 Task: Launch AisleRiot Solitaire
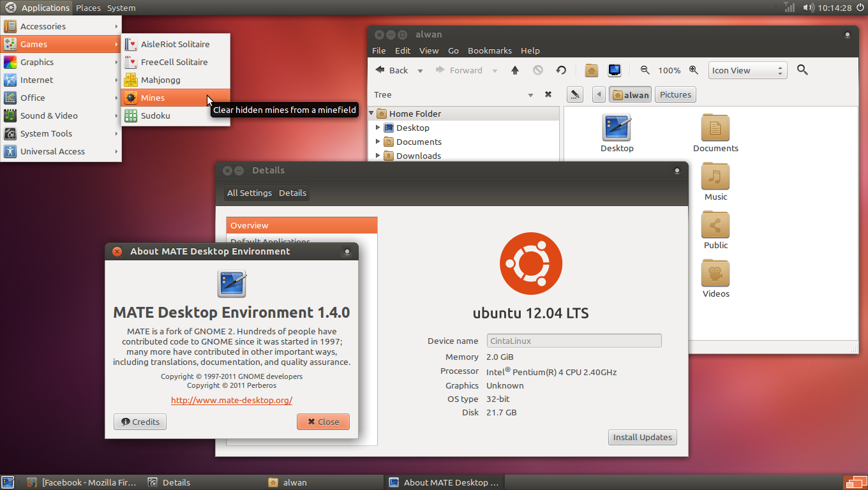pos(176,44)
